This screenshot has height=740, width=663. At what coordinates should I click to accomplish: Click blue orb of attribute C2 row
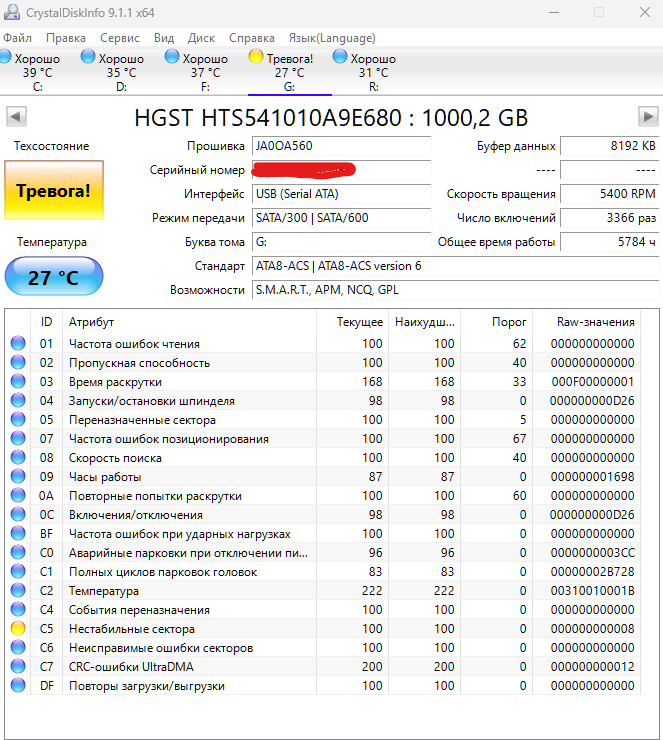(x=18, y=590)
